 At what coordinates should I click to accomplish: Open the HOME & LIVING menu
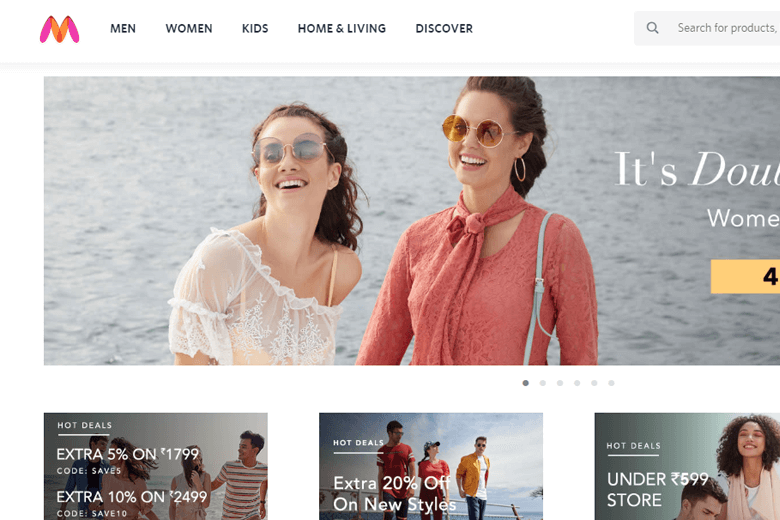342,28
